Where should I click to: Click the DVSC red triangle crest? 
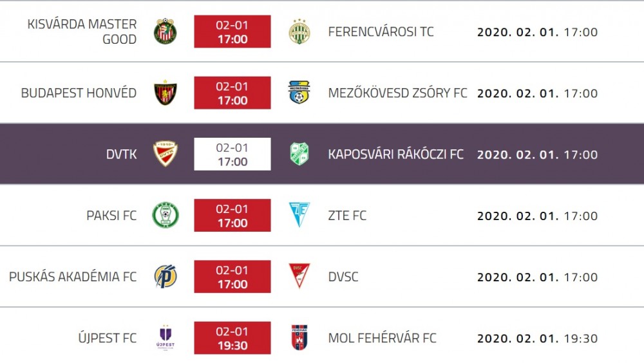pyautogui.click(x=299, y=276)
